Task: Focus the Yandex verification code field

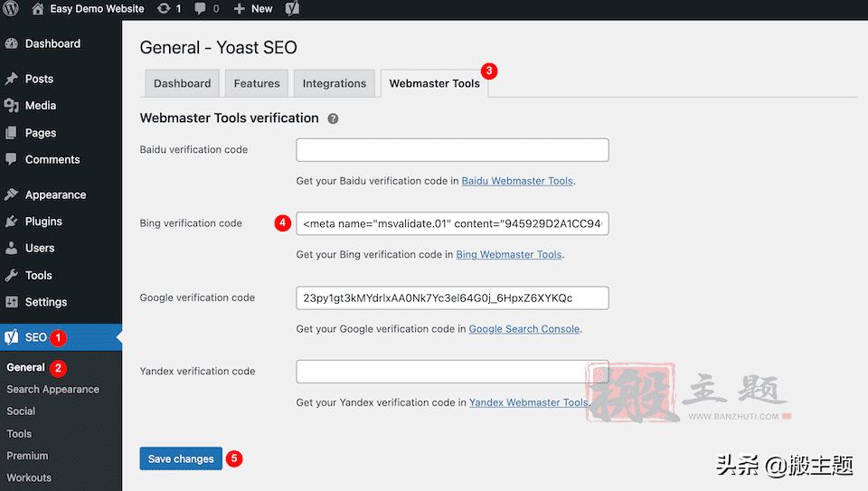Action: 452,372
